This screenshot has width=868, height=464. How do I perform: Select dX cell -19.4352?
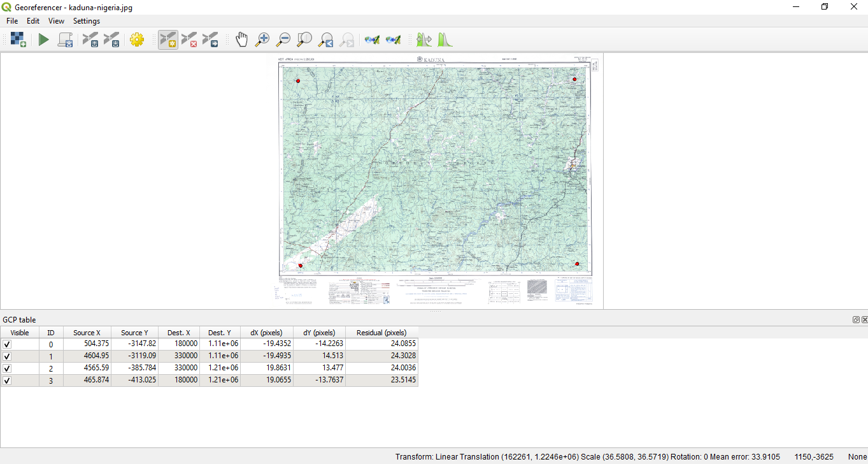coord(267,344)
